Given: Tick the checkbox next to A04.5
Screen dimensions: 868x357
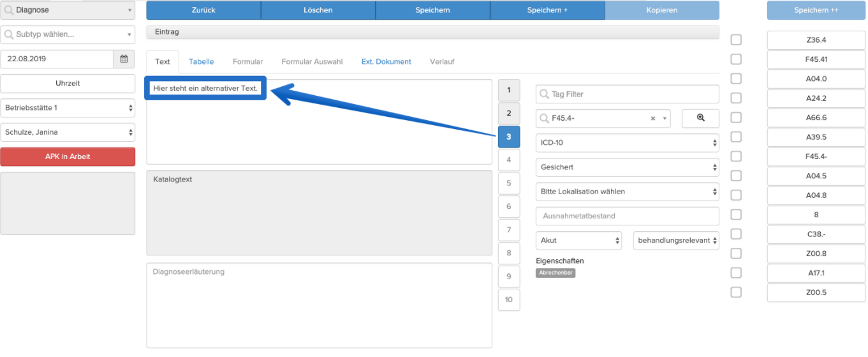Looking at the screenshot, I should click(x=736, y=176).
